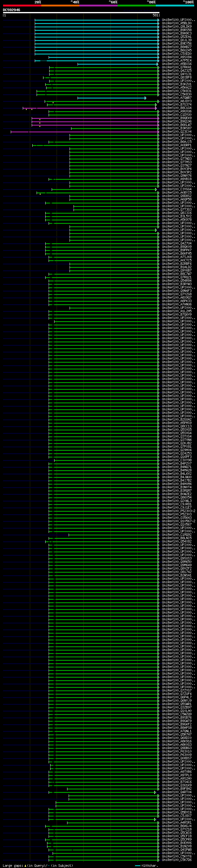Click cyan alignment bar for UniRef100_B9EY56
This screenshot has width=197, height=868.
click(97, 44)
